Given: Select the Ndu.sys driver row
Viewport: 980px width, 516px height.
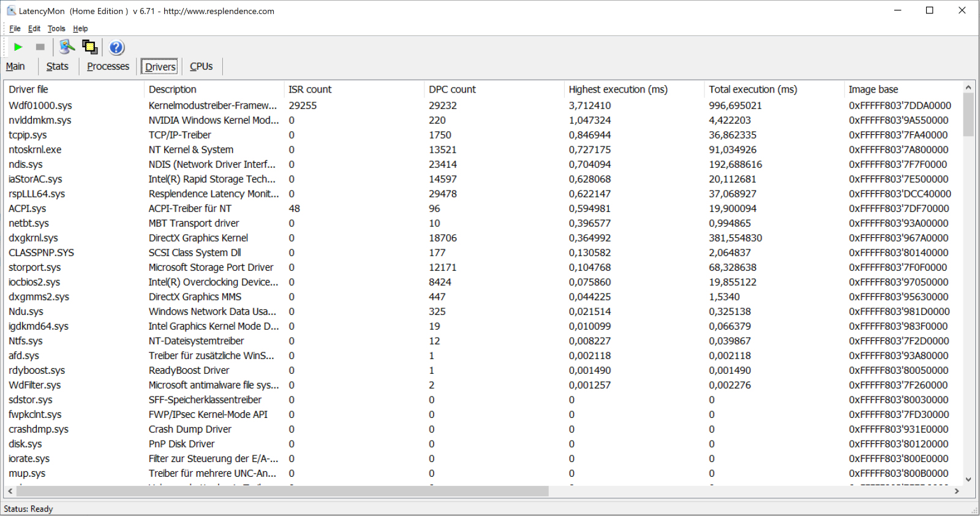Looking at the screenshot, I should [x=483, y=311].
